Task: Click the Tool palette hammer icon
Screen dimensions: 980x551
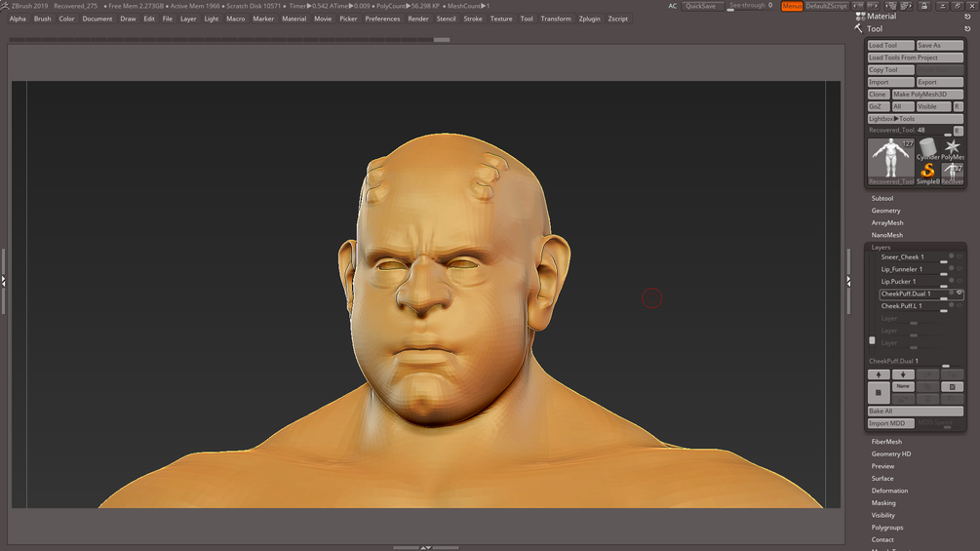Action: tap(859, 28)
